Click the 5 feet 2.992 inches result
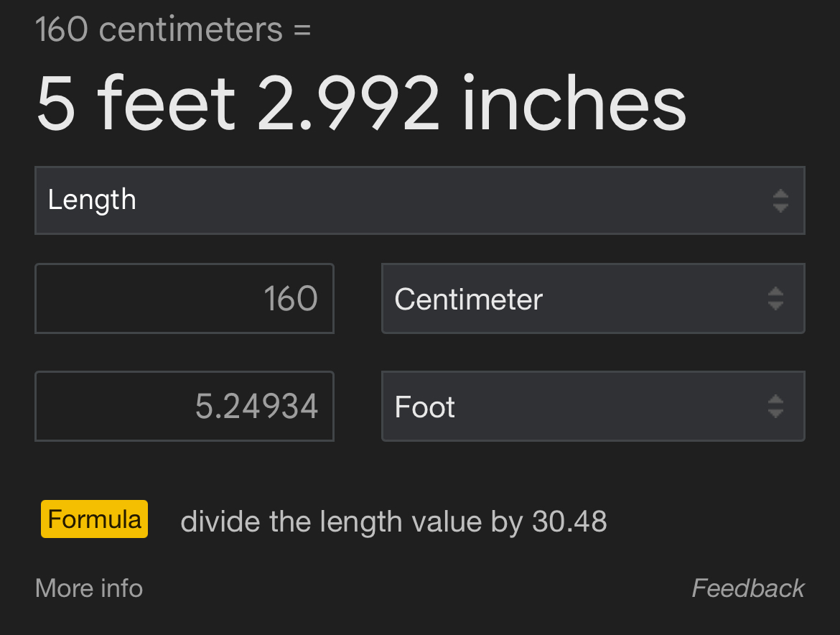The height and width of the screenshot is (635, 840). point(361,103)
